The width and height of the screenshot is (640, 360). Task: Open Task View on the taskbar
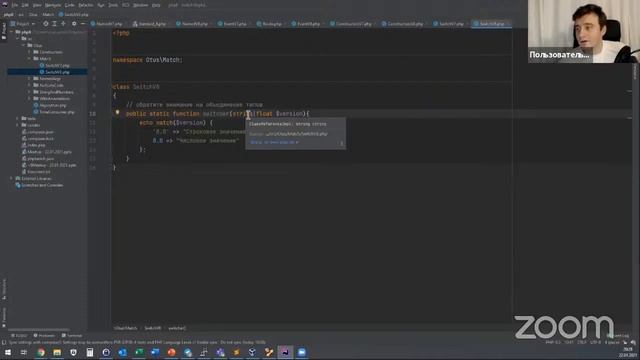point(24,352)
